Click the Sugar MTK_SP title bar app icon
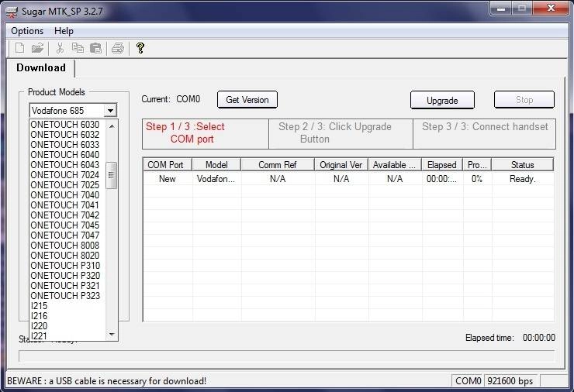574x392 pixels. click(x=12, y=12)
